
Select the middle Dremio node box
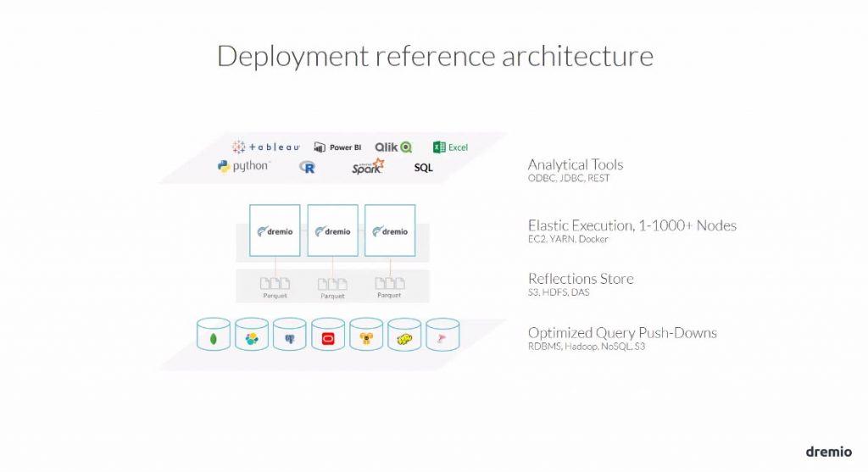[332, 230]
